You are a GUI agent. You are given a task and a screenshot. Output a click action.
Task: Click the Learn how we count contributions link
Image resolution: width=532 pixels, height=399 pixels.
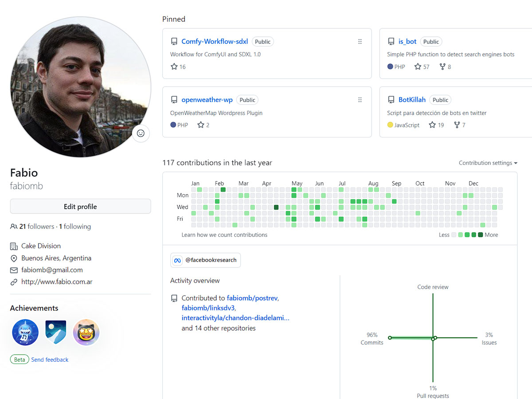(x=224, y=235)
